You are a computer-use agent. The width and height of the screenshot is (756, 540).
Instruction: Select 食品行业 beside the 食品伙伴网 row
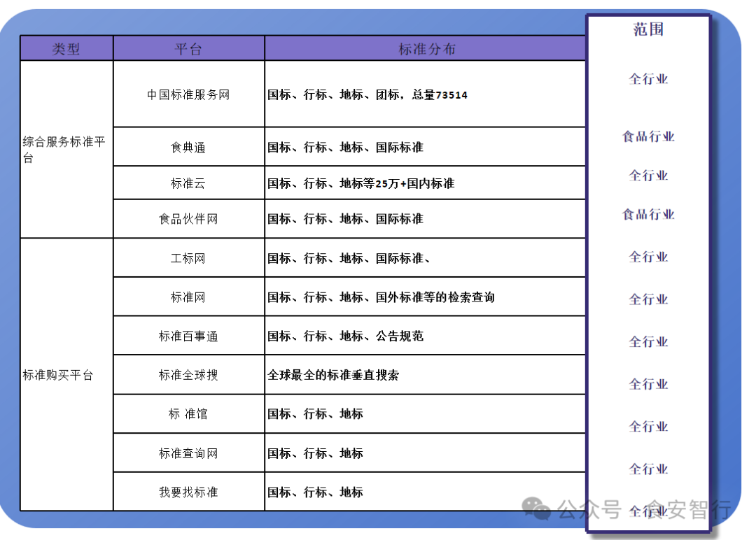648,214
